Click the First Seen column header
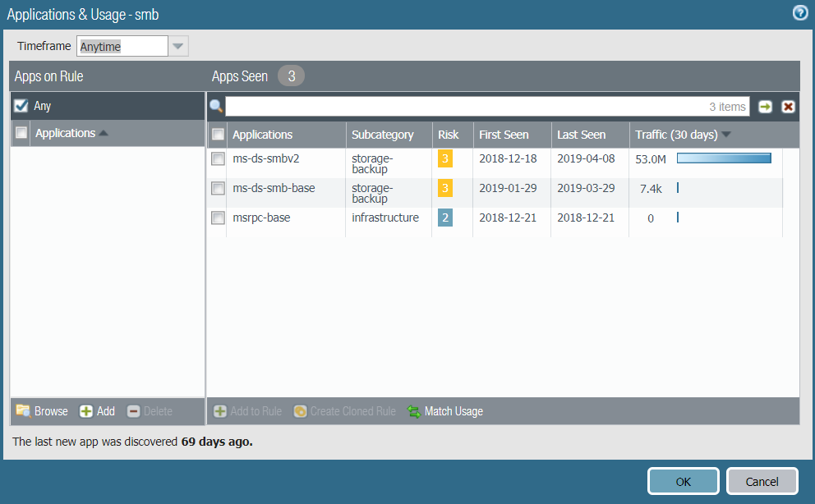The width and height of the screenshot is (815, 504). 504,135
